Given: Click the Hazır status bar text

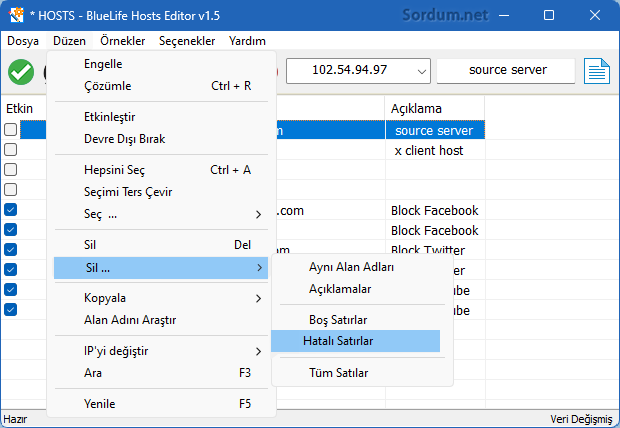Looking at the screenshot, I should tap(15, 419).
